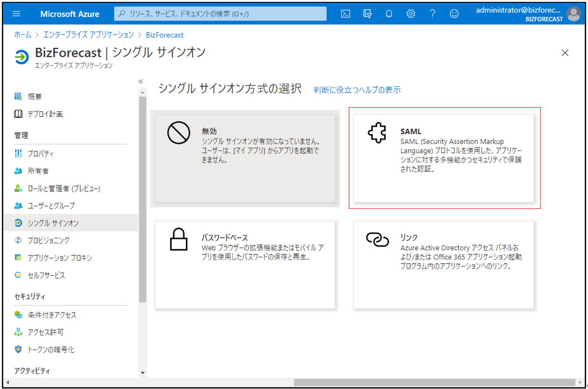
Task: Click the resource search box
Action: (220, 14)
